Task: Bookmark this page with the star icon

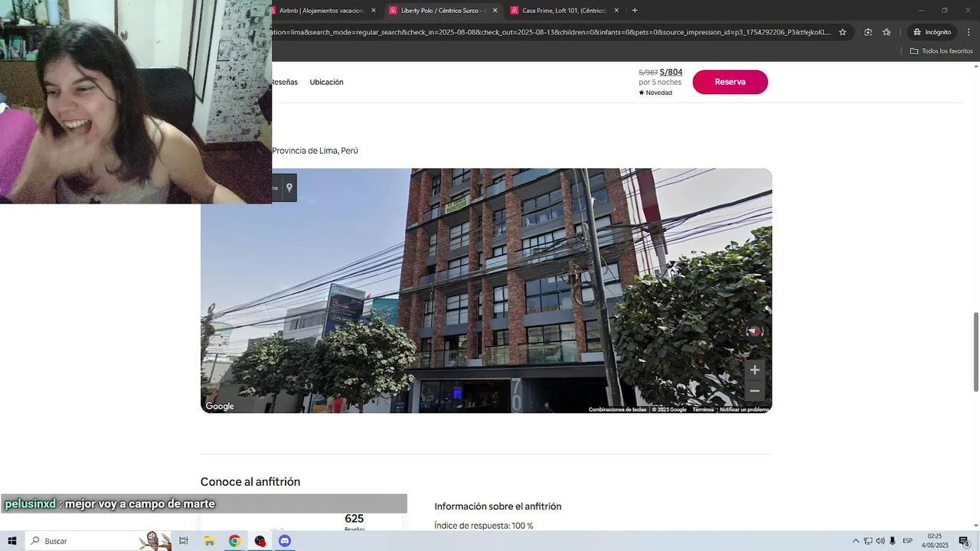Action: 842,32
